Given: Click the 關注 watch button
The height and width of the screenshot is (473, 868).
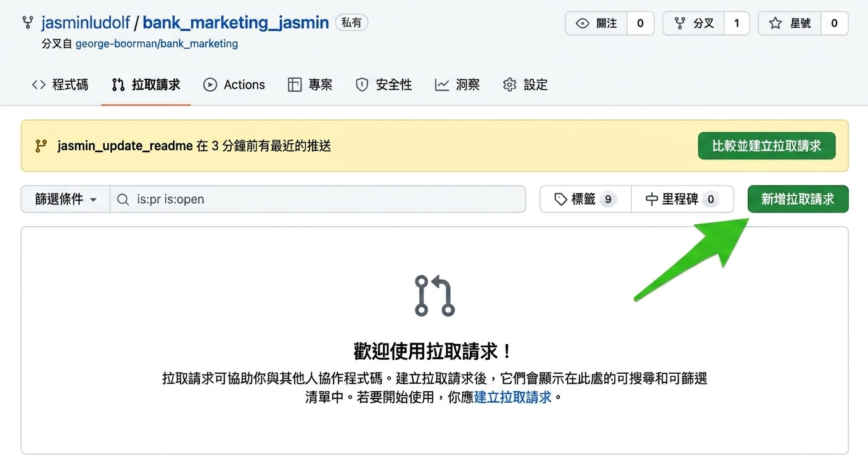Looking at the screenshot, I should (596, 23).
